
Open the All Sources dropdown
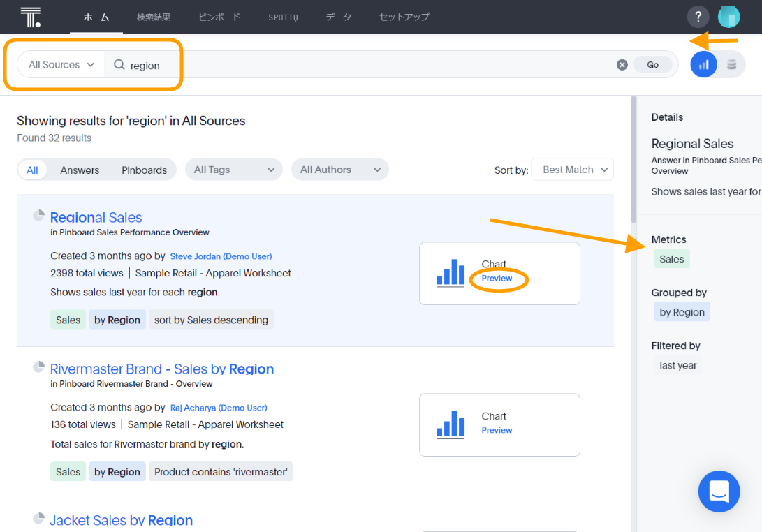click(x=59, y=64)
